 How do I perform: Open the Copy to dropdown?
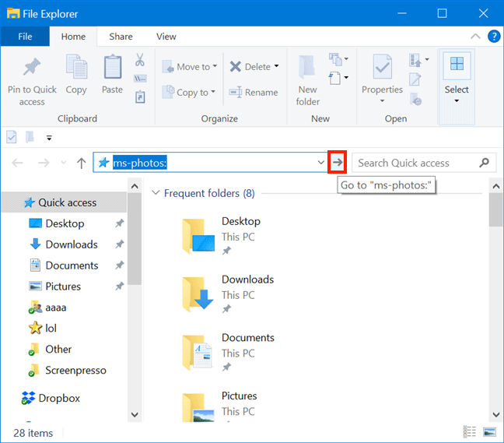189,93
